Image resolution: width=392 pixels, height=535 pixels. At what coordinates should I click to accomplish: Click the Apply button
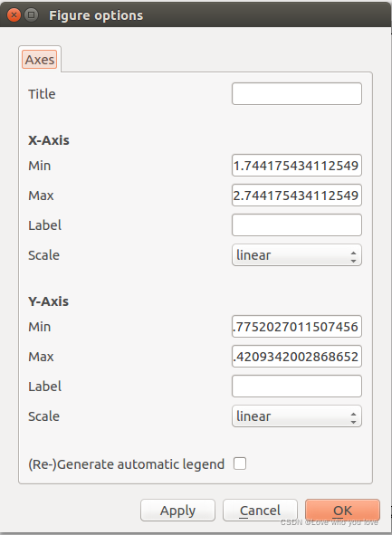click(x=177, y=511)
